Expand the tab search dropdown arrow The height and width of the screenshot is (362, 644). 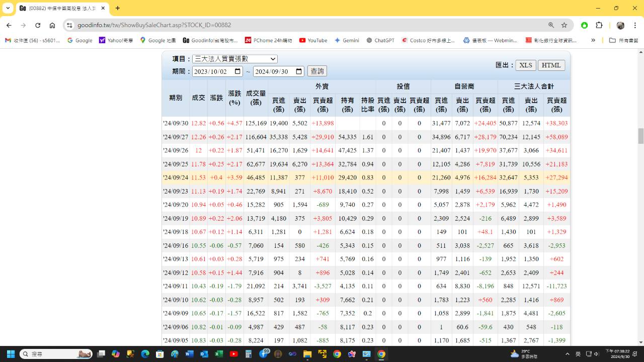[x=8, y=8]
